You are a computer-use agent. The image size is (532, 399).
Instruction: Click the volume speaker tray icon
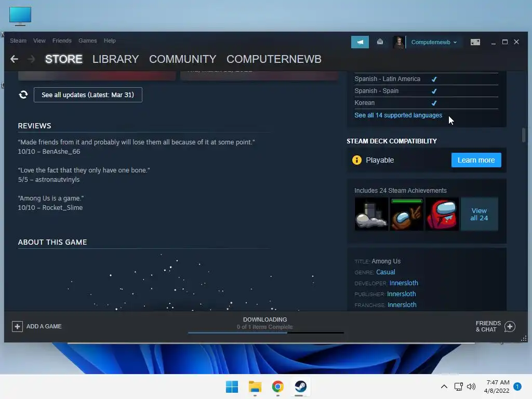point(471,387)
